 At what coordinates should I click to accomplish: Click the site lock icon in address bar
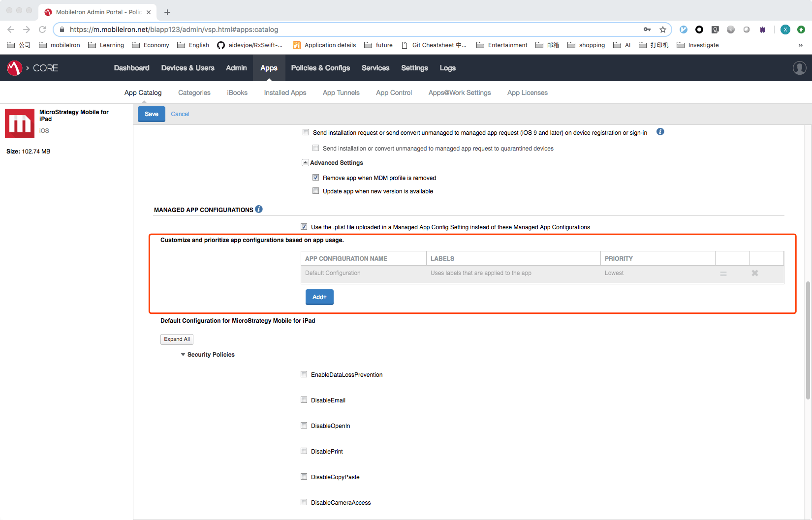[x=62, y=30]
